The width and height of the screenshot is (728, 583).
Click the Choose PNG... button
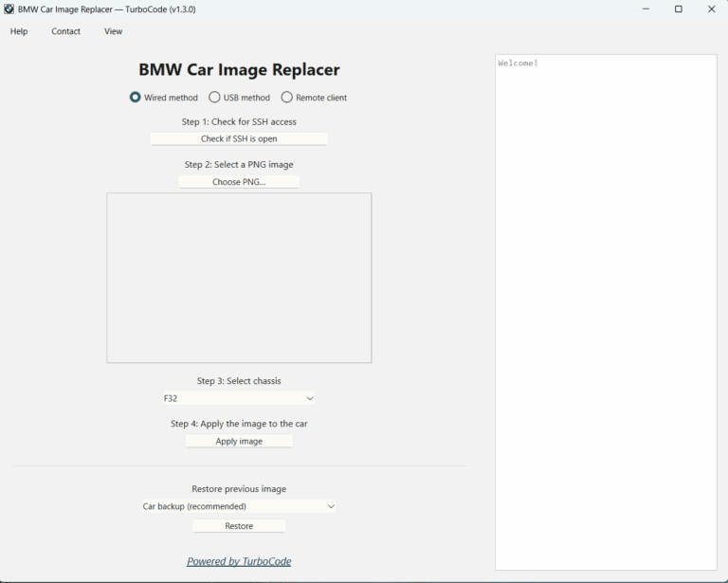(239, 181)
